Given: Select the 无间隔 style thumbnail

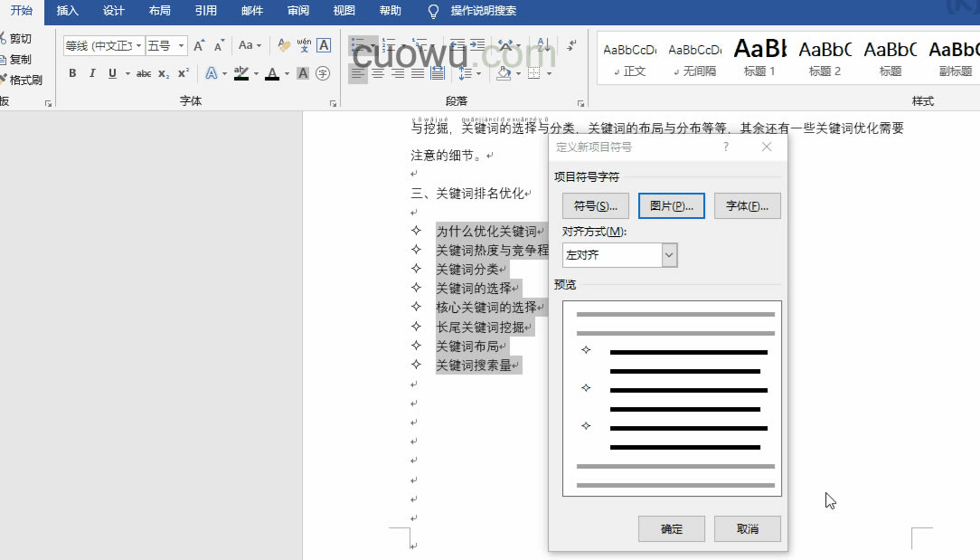Looking at the screenshot, I should (x=694, y=57).
